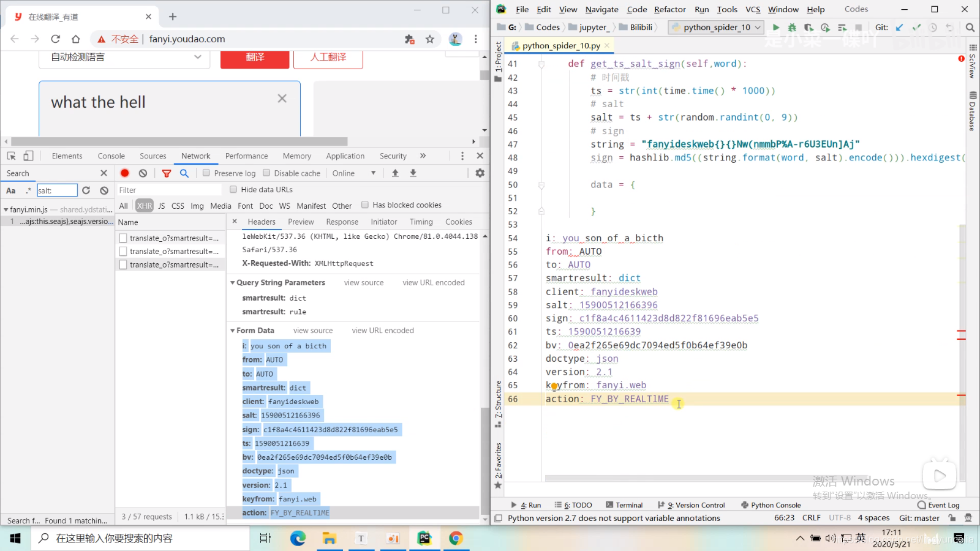Click the 人工翻译 human translation button

(x=328, y=58)
